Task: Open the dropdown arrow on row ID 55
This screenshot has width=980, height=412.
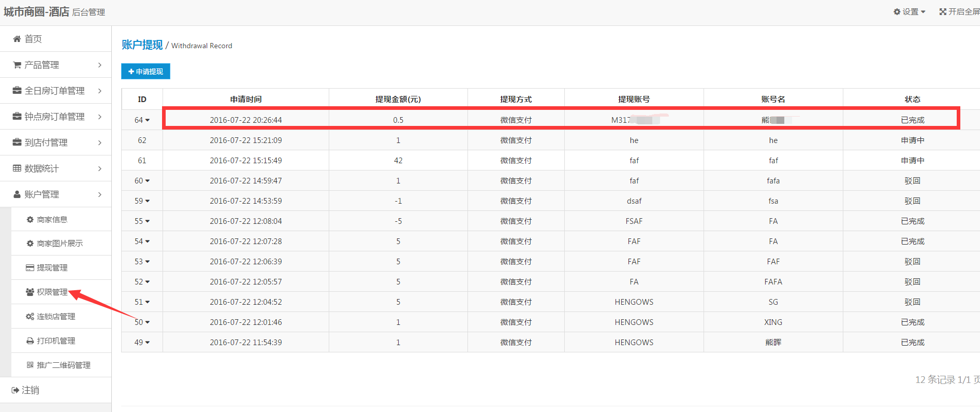Action: click(148, 221)
